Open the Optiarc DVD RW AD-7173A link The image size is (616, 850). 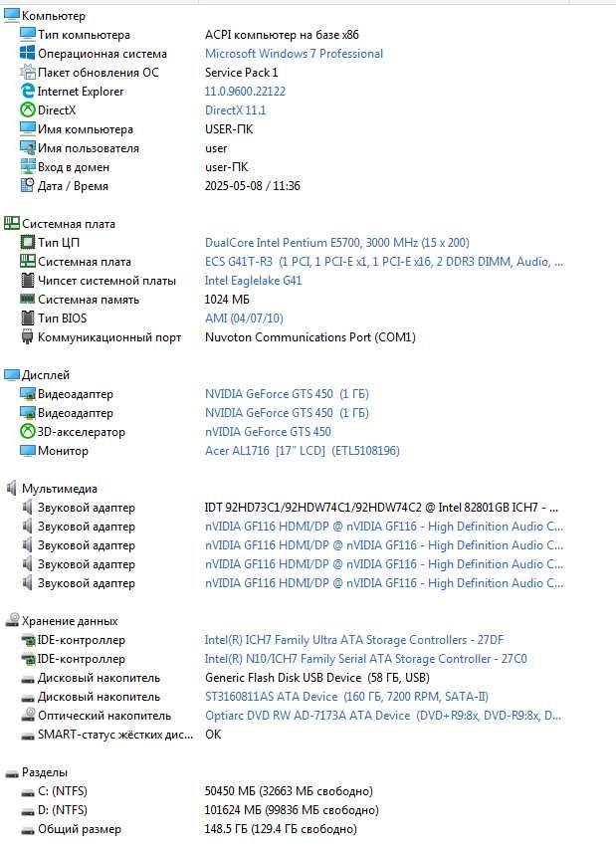pos(383,715)
